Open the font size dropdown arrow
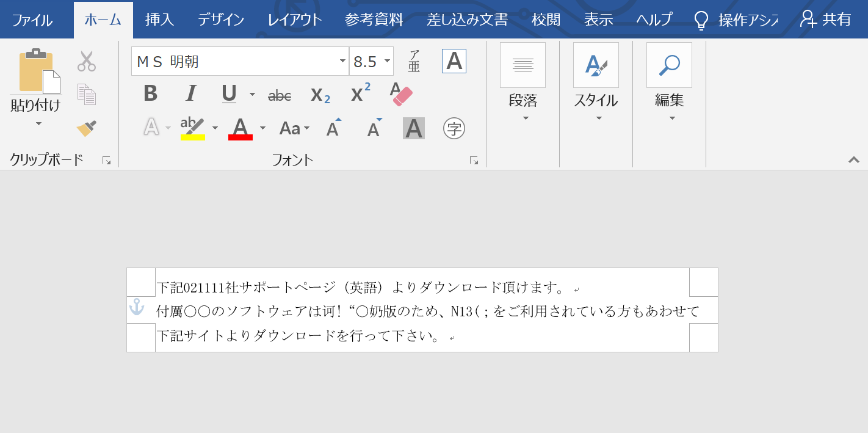 tap(387, 62)
